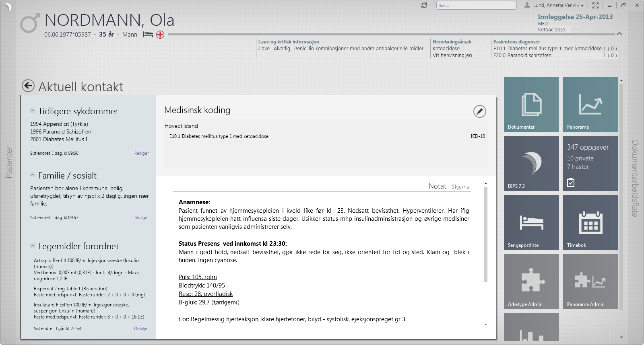644x345 pixels.
Task: Go back using the Aktuell kontakt arrow
Action: tap(28, 86)
